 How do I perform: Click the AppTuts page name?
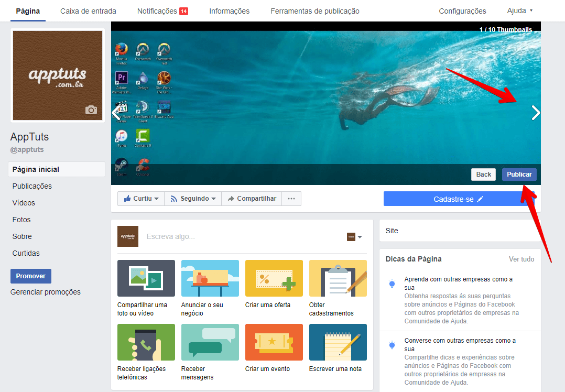click(29, 137)
